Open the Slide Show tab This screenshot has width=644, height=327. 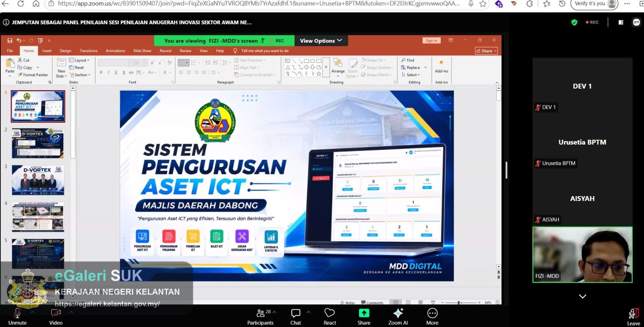tap(142, 51)
